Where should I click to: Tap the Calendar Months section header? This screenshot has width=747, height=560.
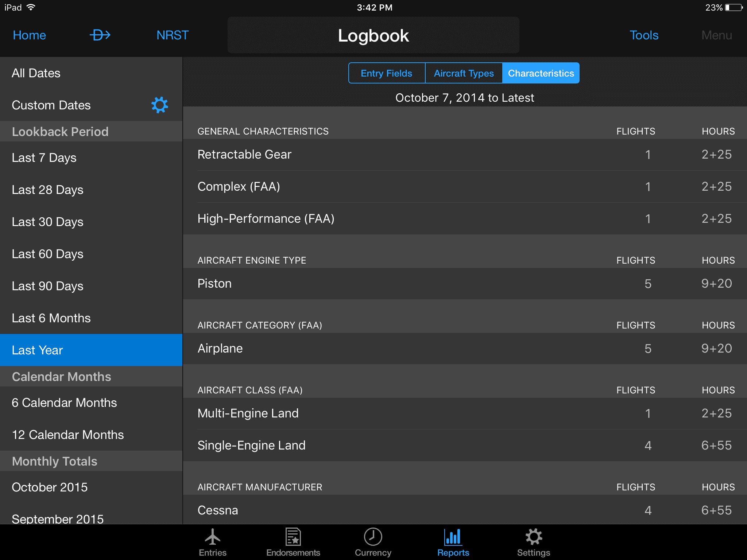point(61,376)
